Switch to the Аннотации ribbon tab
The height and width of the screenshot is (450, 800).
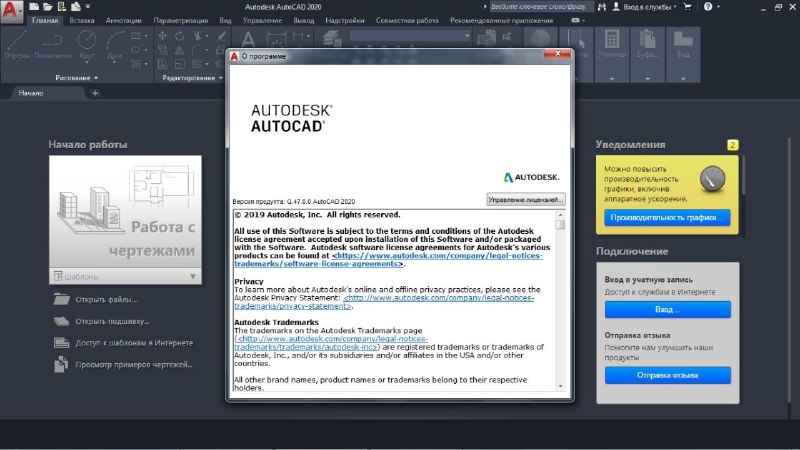click(x=123, y=20)
